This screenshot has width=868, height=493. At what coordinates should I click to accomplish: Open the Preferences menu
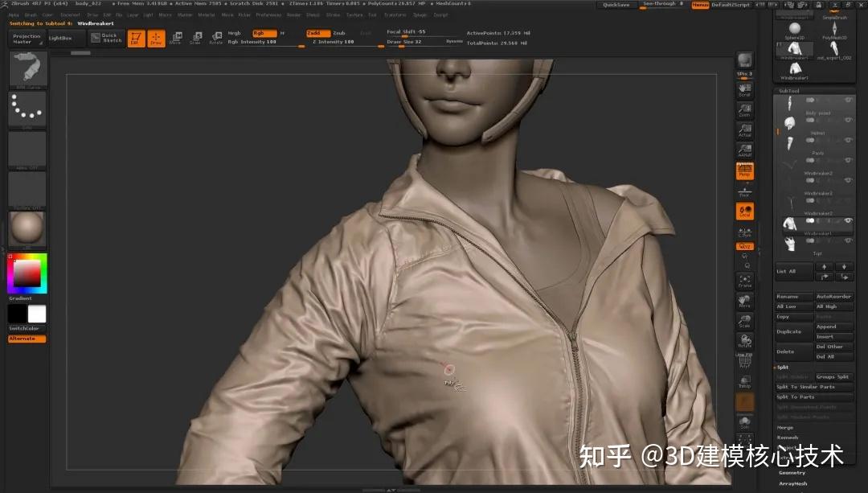pyautogui.click(x=268, y=15)
